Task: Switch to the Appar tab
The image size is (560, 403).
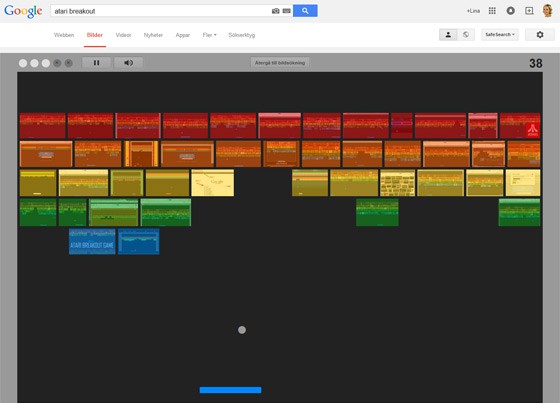Action: [183, 35]
